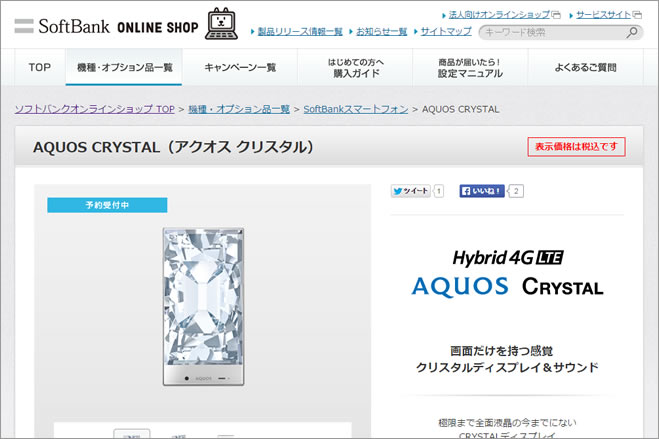Open the 機種・オプション品一覧 tab
659x439 pixels.
(x=124, y=67)
